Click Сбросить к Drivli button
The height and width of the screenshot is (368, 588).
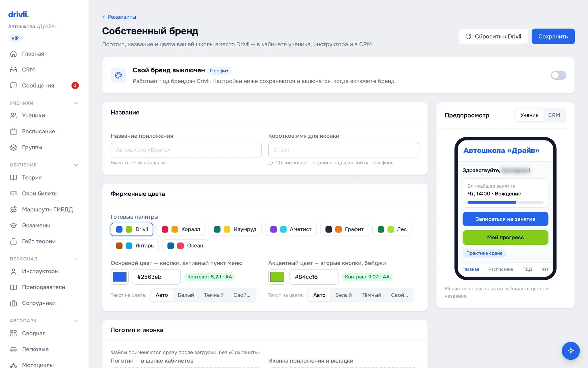coord(493,36)
